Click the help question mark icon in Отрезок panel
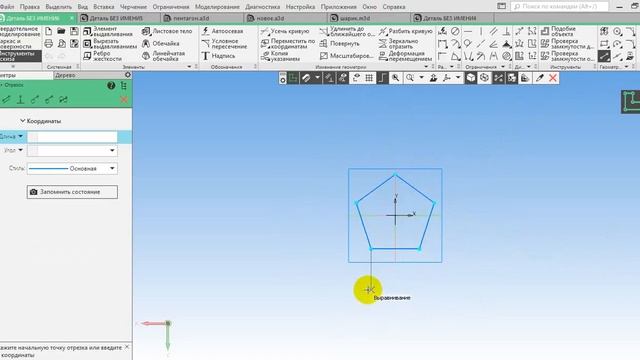The image size is (640, 360). 111,85
